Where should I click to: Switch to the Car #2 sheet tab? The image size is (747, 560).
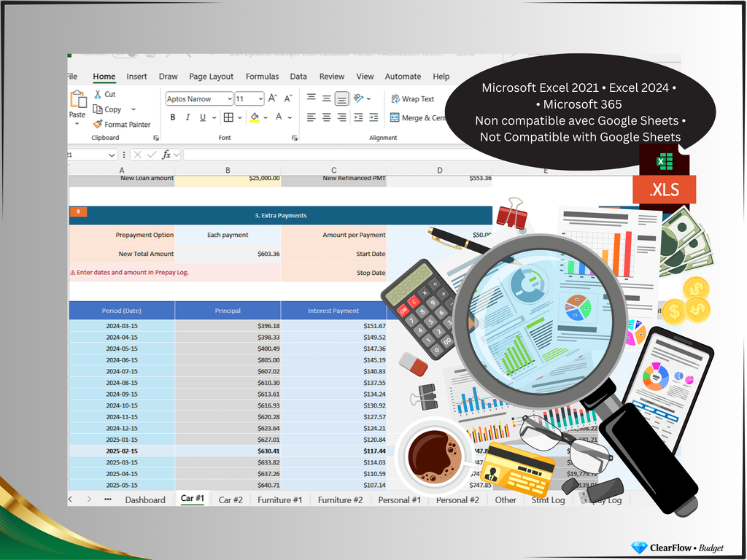(x=231, y=499)
